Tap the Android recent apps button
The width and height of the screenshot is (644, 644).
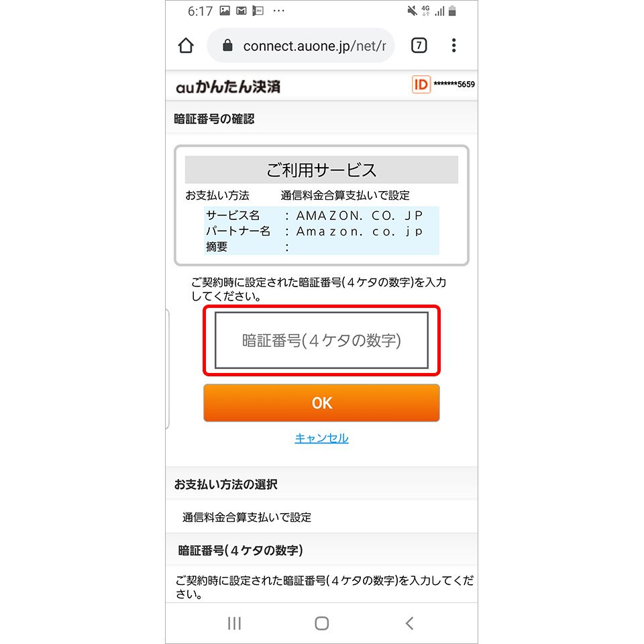point(234,623)
